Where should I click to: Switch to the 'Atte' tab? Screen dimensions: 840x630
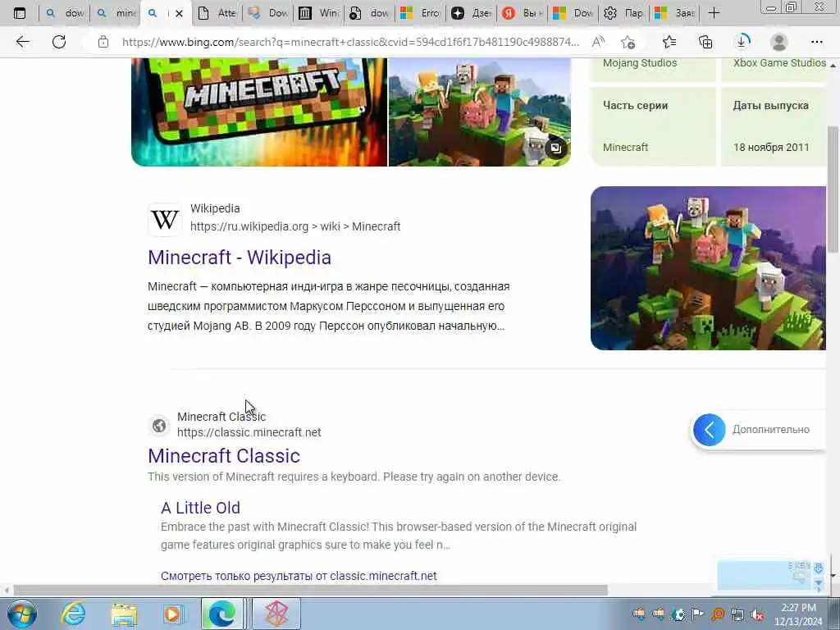(x=217, y=13)
